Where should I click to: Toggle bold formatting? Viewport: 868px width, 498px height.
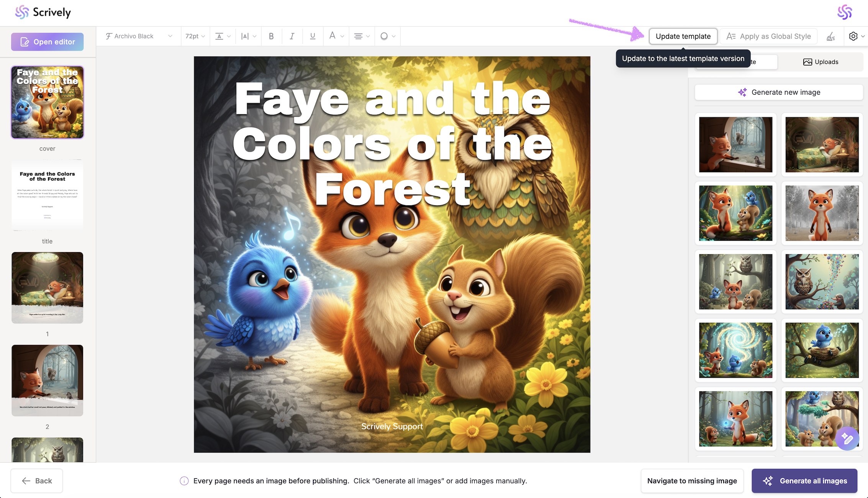tap(271, 36)
